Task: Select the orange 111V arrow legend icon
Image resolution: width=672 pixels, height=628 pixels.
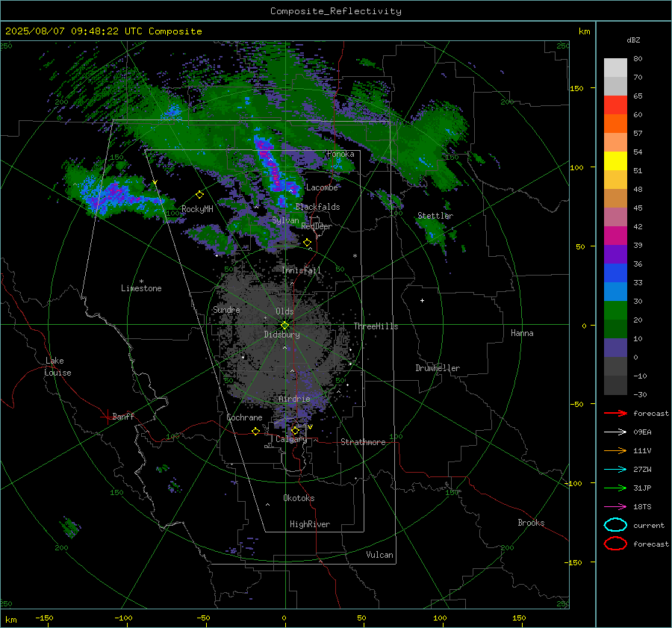Action: (615, 450)
